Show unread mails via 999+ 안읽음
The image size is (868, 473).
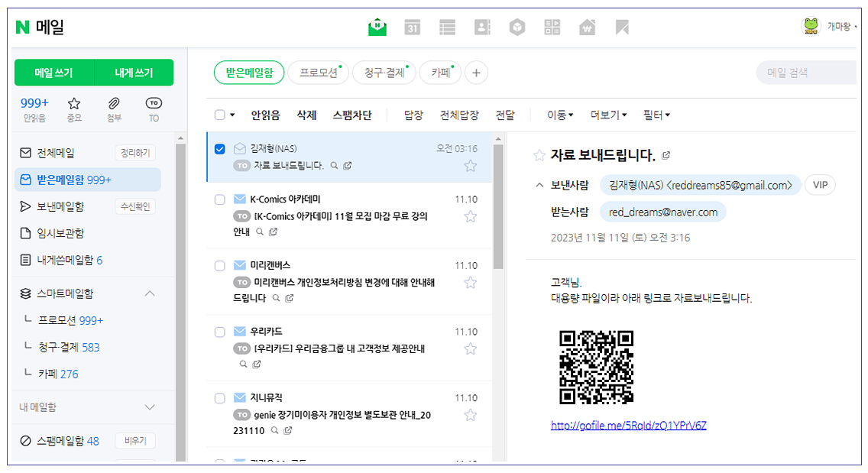tap(34, 109)
